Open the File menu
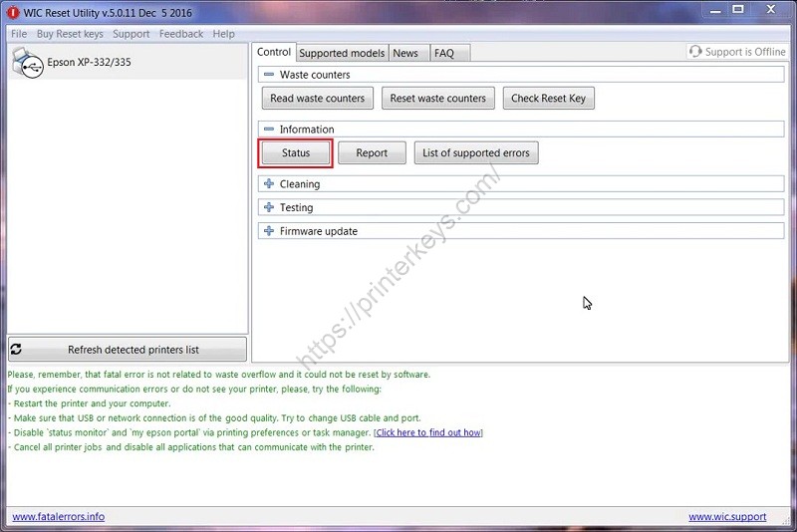This screenshot has width=797, height=532. 19,34
